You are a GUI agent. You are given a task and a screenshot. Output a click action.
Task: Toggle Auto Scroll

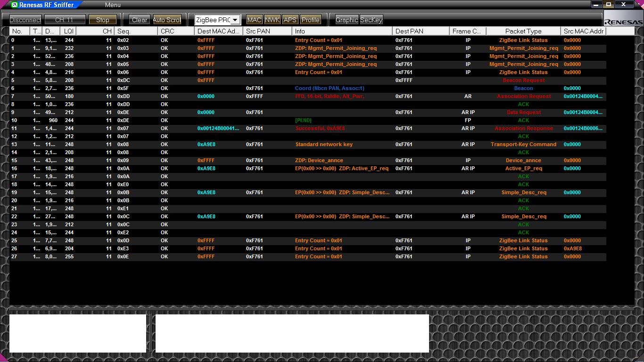[x=167, y=20]
